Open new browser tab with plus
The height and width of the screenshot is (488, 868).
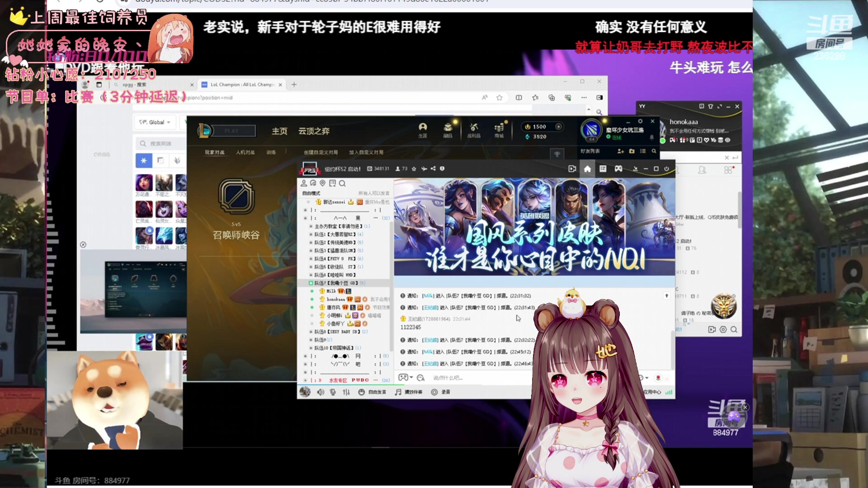[x=294, y=84]
